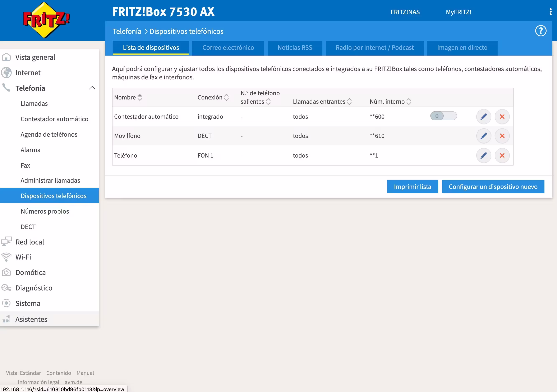
Task: Click the Internet globe icon
Action: click(6, 73)
